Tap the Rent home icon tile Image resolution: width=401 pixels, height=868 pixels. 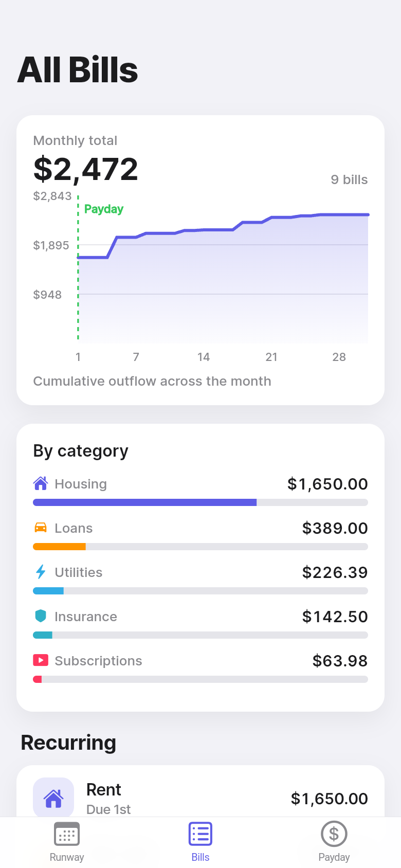53,798
